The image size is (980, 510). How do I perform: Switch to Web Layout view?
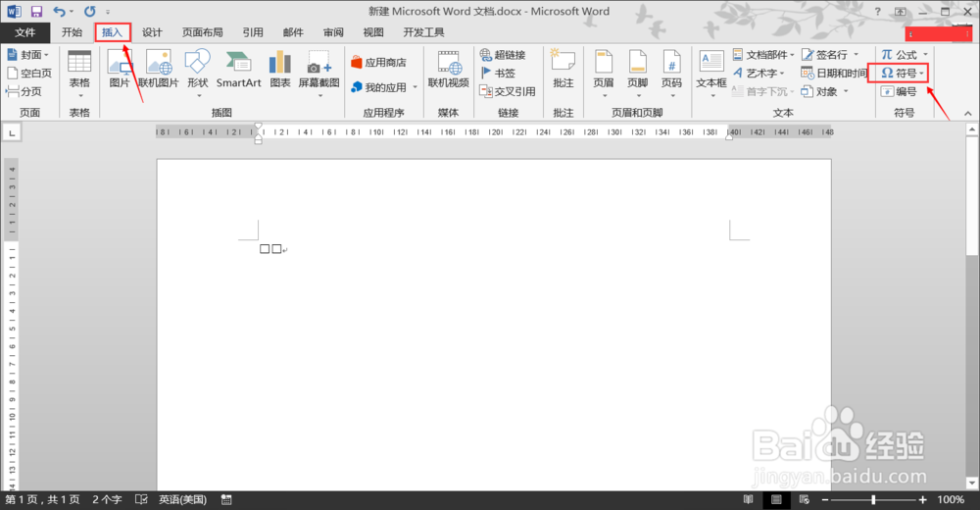pyautogui.click(x=805, y=499)
